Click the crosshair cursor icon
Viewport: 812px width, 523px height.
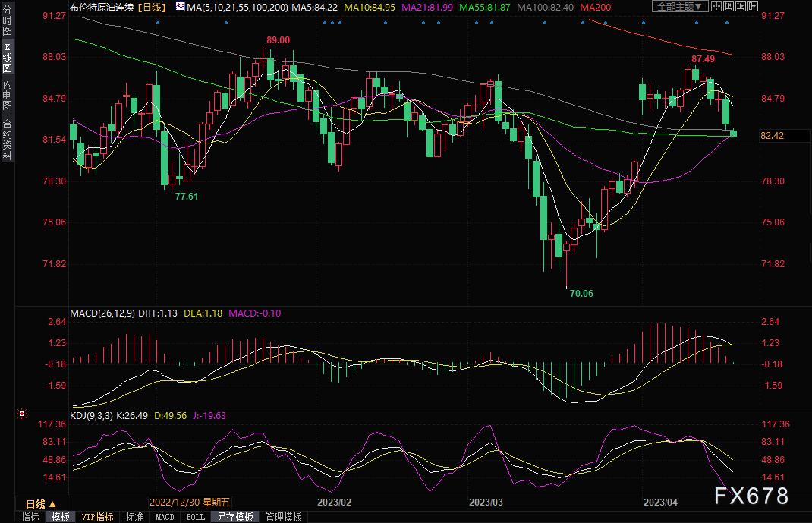coord(716,6)
